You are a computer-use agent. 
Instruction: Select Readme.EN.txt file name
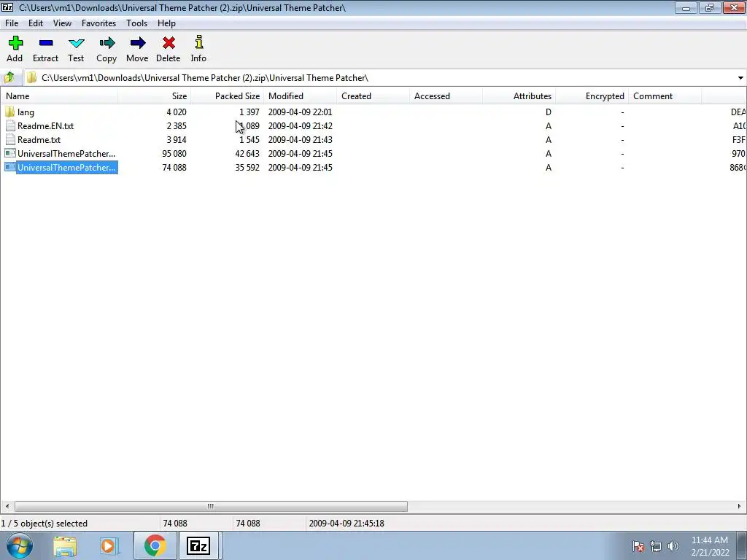[46, 125]
